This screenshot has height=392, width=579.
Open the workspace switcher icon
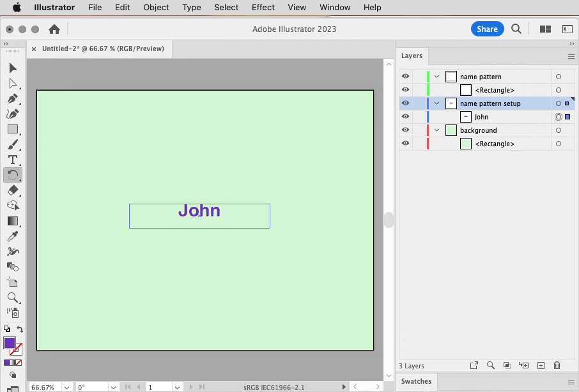coord(567,29)
